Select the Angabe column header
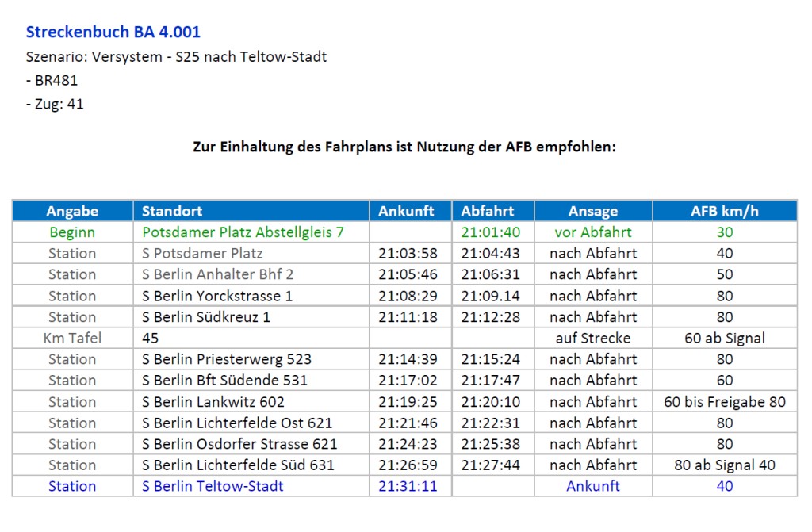The width and height of the screenshot is (812, 532). tap(72, 211)
